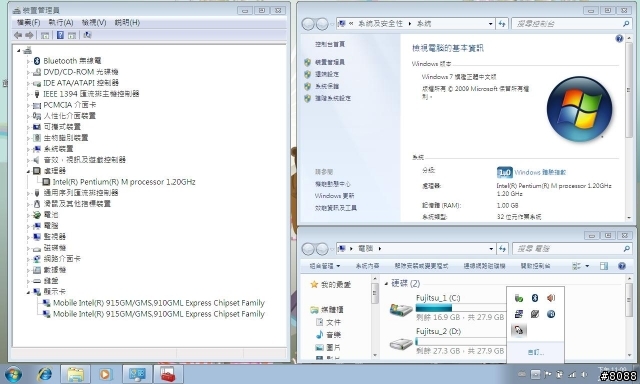Expand the IEEE 1394 host controllers node
Viewport: 640px width, 384px height.
click(28, 94)
